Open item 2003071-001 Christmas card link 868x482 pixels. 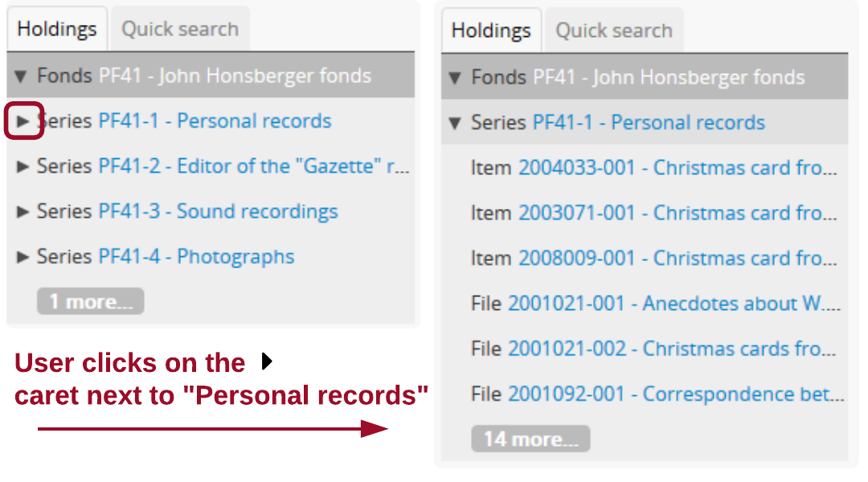tap(677, 213)
